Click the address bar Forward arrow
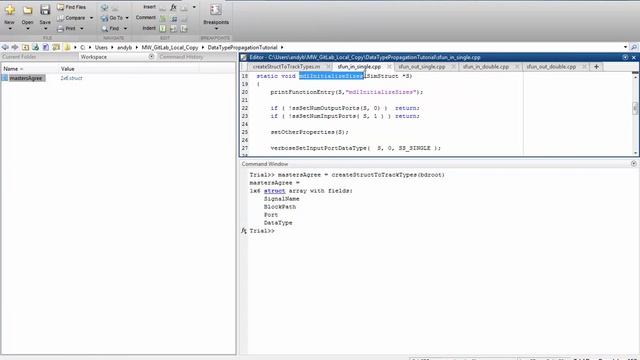The image size is (640, 360). click(x=15, y=47)
